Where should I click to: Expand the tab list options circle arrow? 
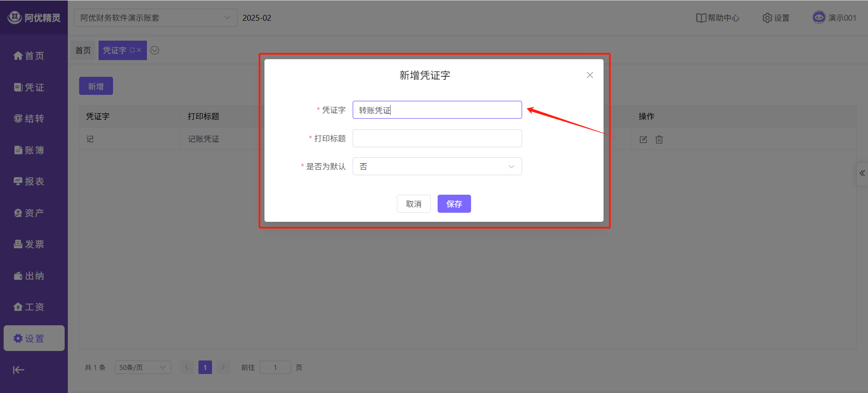(155, 50)
